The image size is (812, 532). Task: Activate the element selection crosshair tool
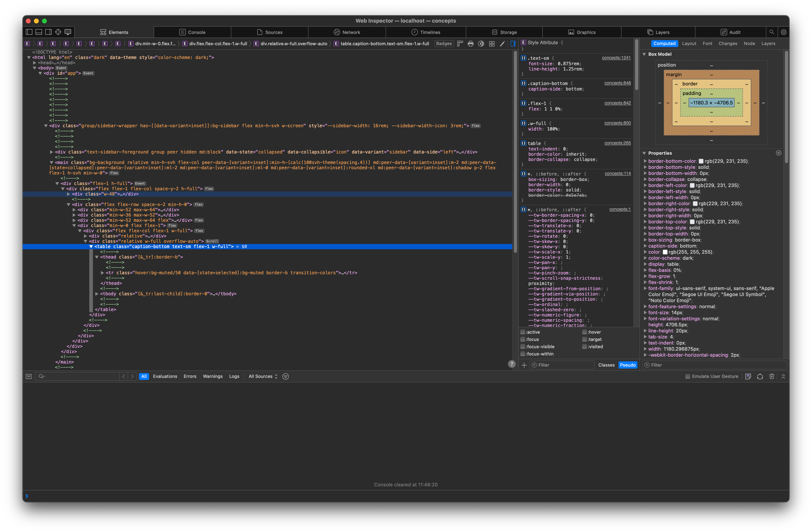58,32
